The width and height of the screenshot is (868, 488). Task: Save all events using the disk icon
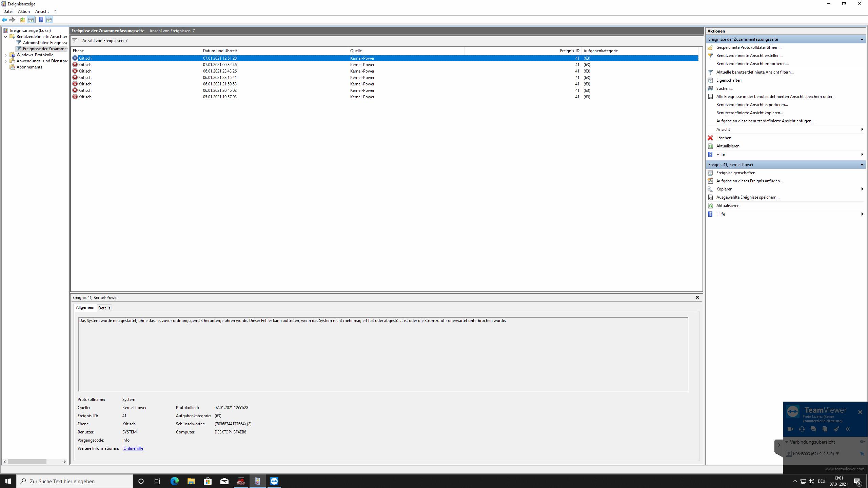[711, 96]
